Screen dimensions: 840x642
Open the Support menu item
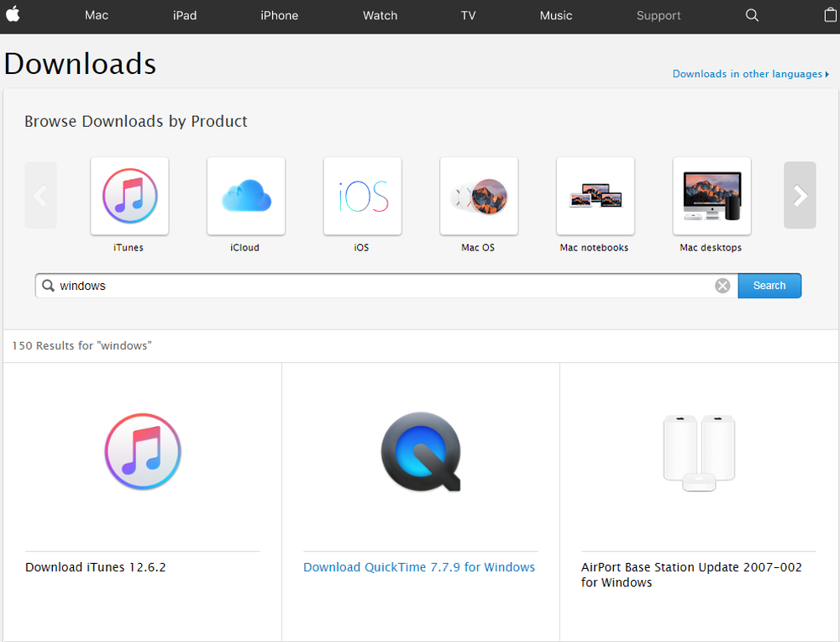658,15
